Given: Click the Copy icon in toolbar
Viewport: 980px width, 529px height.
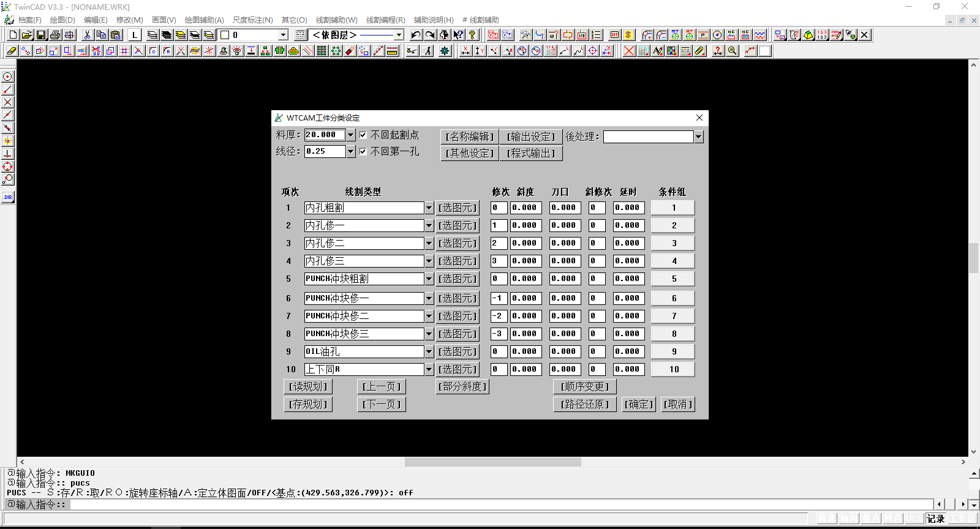Looking at the screenshot, I should coord(101,35).
